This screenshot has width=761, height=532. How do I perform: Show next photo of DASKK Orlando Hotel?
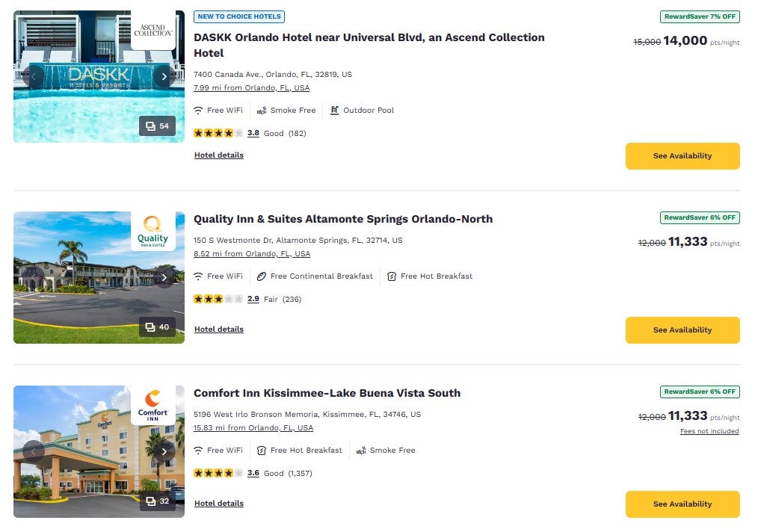coord(164,76)
